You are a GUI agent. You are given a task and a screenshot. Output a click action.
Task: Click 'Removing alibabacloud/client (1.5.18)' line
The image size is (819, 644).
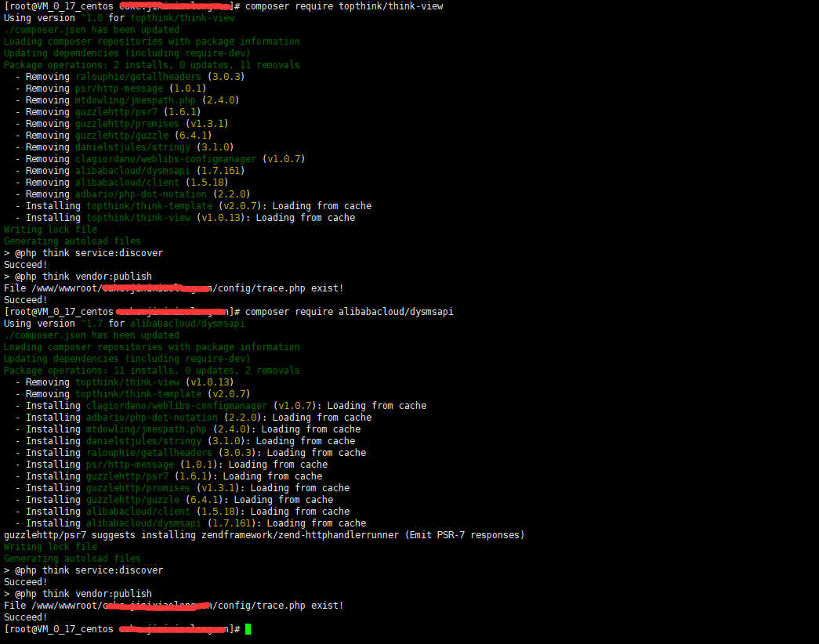point(121,183)
